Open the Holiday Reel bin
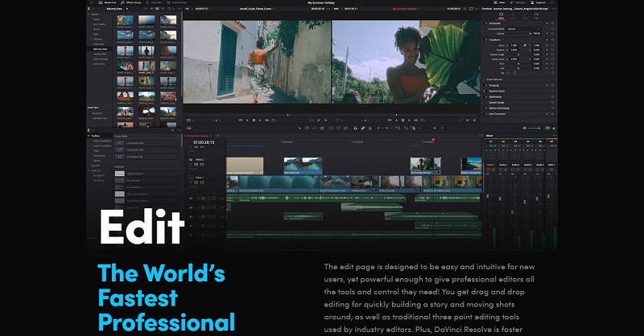 tap(100, 54)
